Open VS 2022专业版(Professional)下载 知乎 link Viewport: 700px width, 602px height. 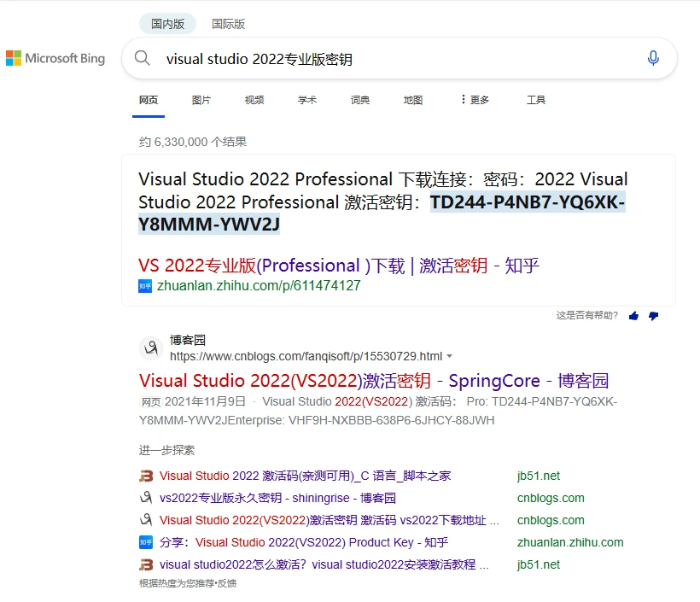339,266
